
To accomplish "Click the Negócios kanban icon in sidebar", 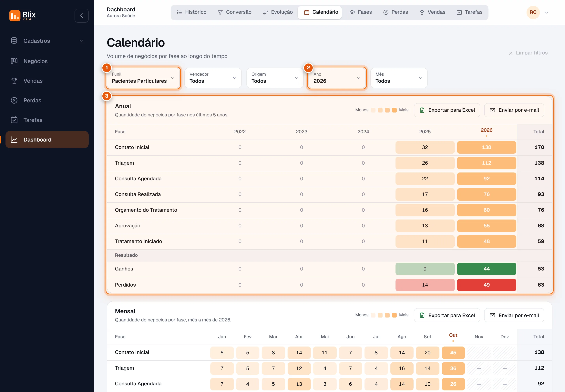I will pos(14,61).
